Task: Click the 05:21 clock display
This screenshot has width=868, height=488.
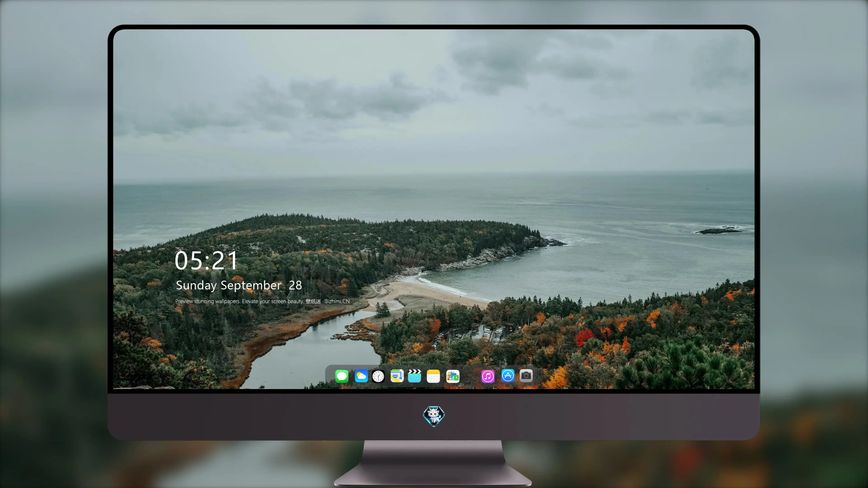Action: 206,260
